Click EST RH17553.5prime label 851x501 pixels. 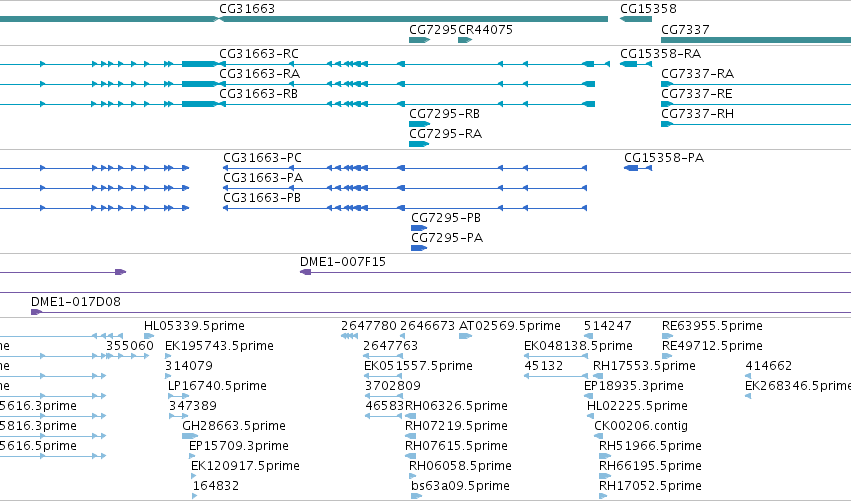[644, 366]
